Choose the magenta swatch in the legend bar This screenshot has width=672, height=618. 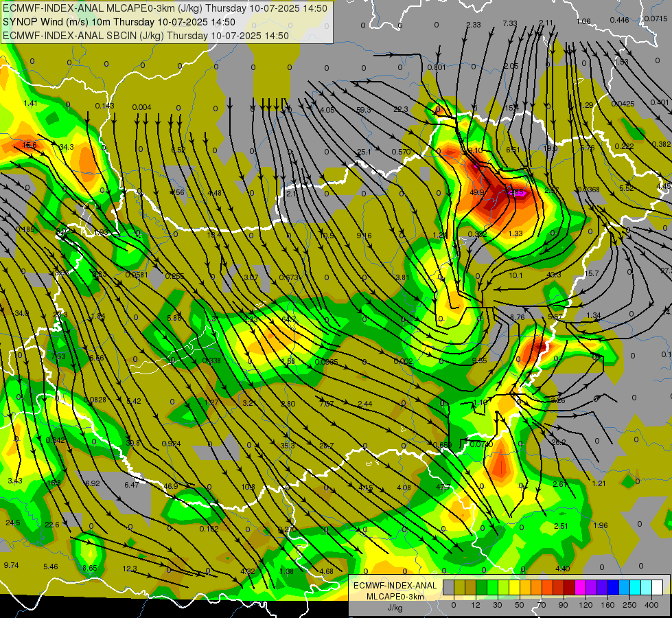point(580,587)
